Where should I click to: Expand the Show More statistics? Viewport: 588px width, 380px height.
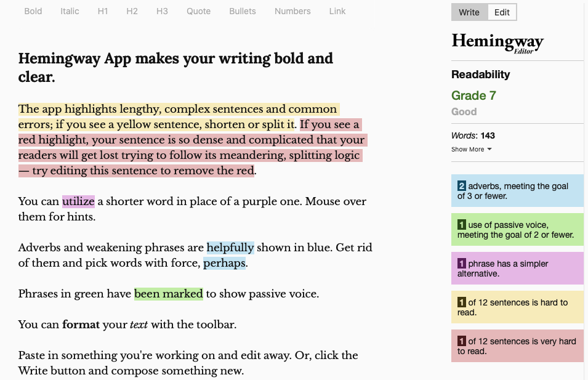pos(471,149)
